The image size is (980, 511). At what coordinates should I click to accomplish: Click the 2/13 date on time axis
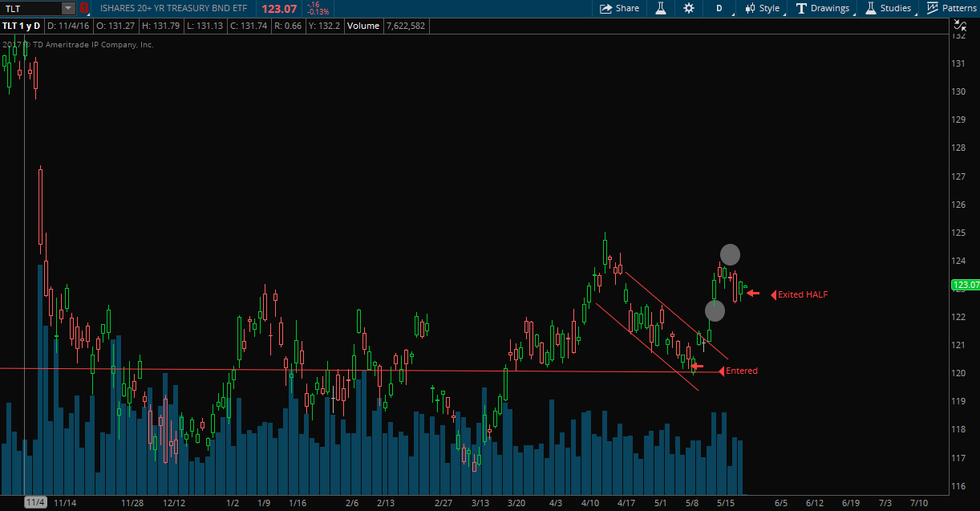pyautogui.click(x=387, y=503)
